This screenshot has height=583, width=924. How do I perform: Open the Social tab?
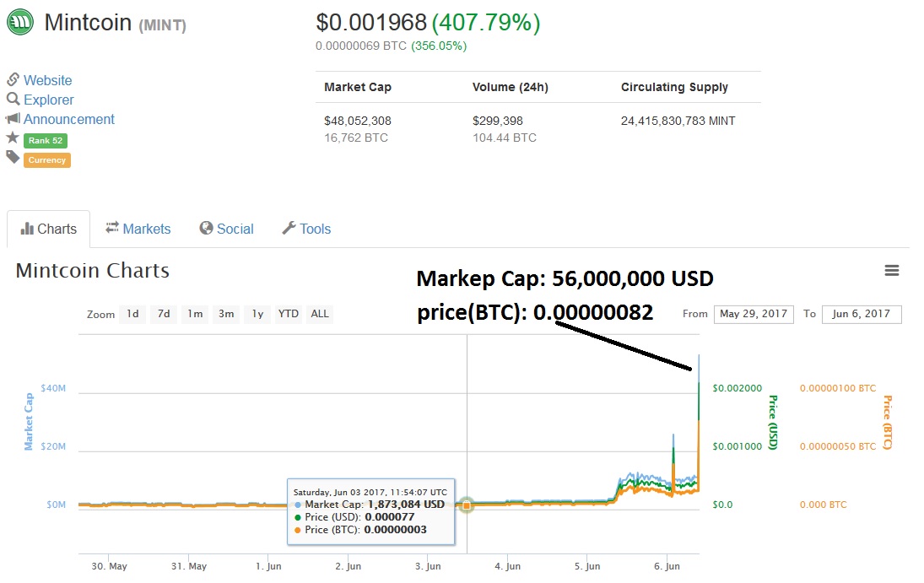[226, 229]
